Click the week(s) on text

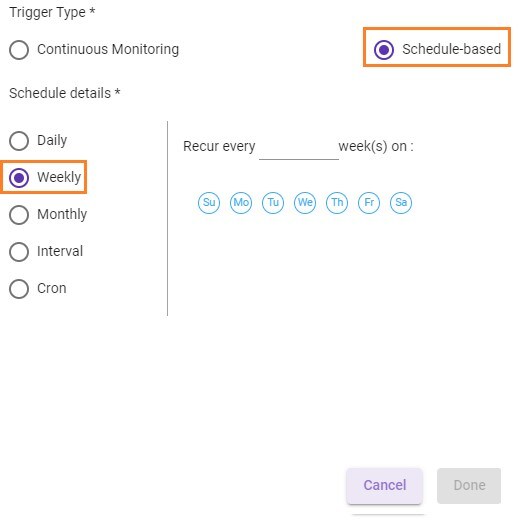click(x=376, y=146)
